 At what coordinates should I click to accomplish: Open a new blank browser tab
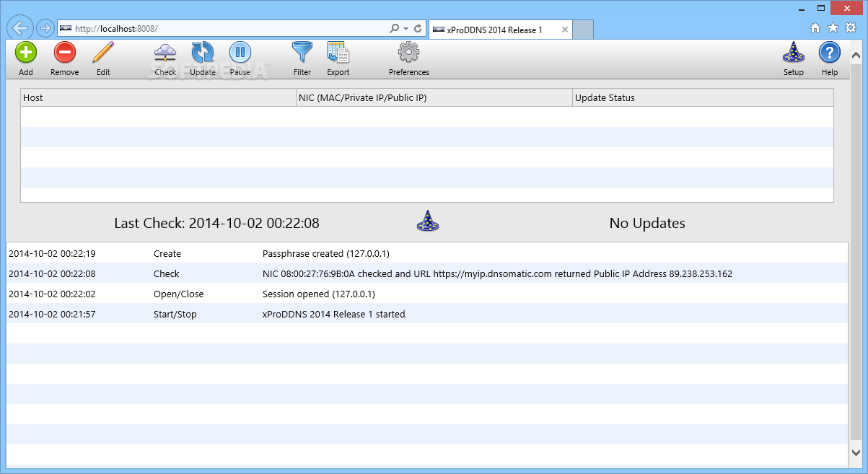point(583,30)
